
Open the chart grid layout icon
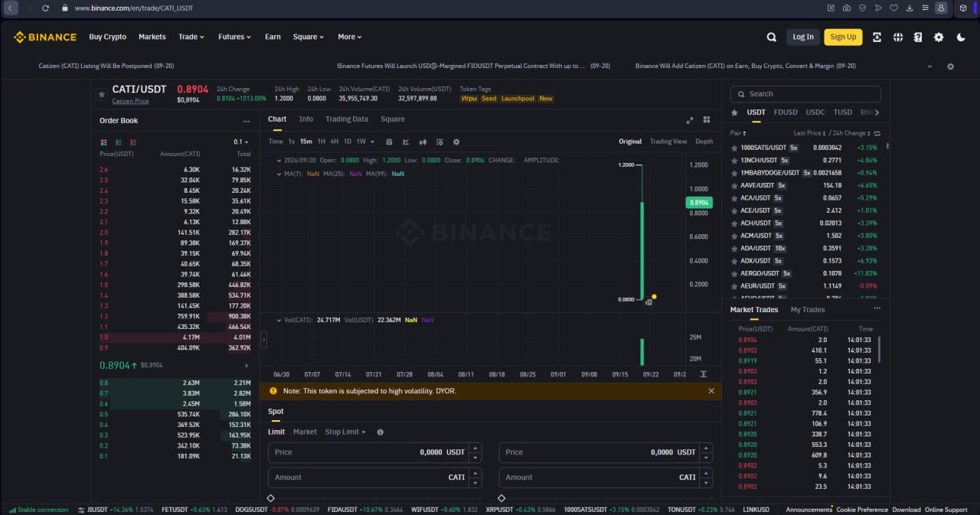point(707,120)
